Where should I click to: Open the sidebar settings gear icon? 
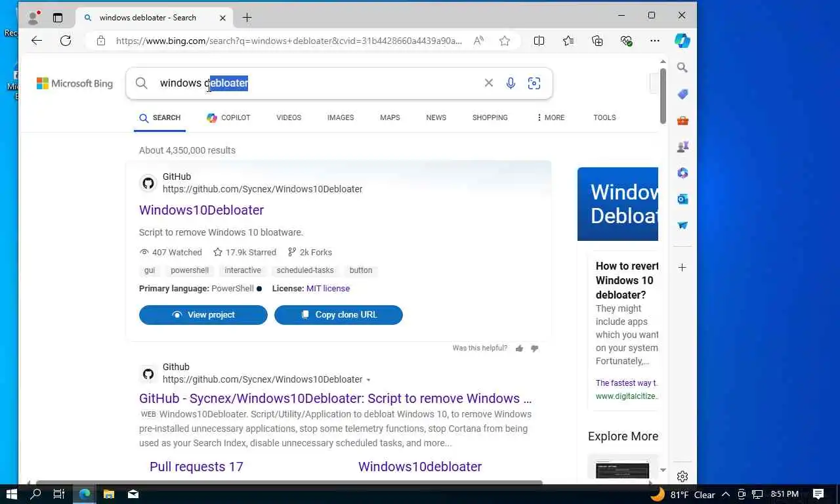[x=682, y=476]
